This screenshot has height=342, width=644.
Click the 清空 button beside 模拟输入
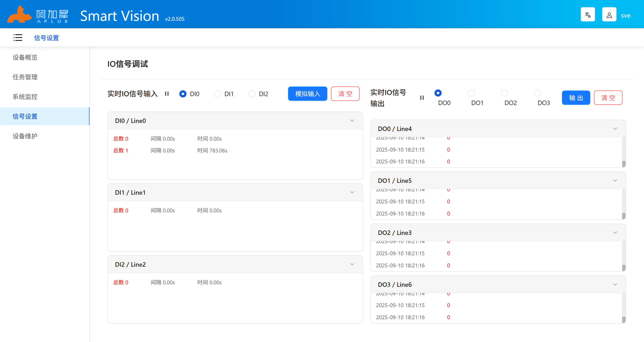(x=345, y=94)
